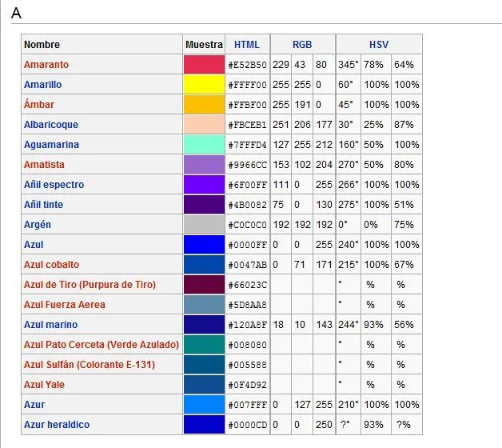
Task: Click the hex code #FFBF00
Action: pos(247,105)
